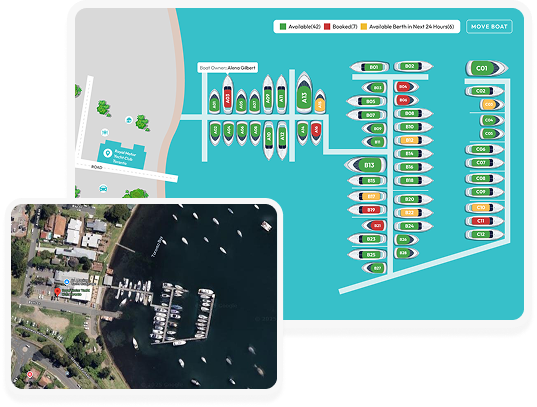The width and height of the screenshot is (537, 407).
Task: Select the boat at berth B02
Action: click(413, 66)
